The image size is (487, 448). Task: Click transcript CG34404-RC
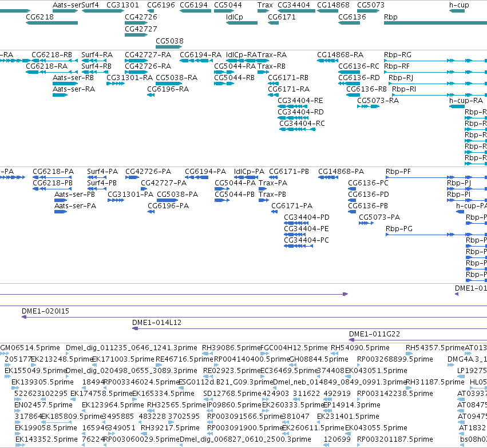tap(298, 129)
